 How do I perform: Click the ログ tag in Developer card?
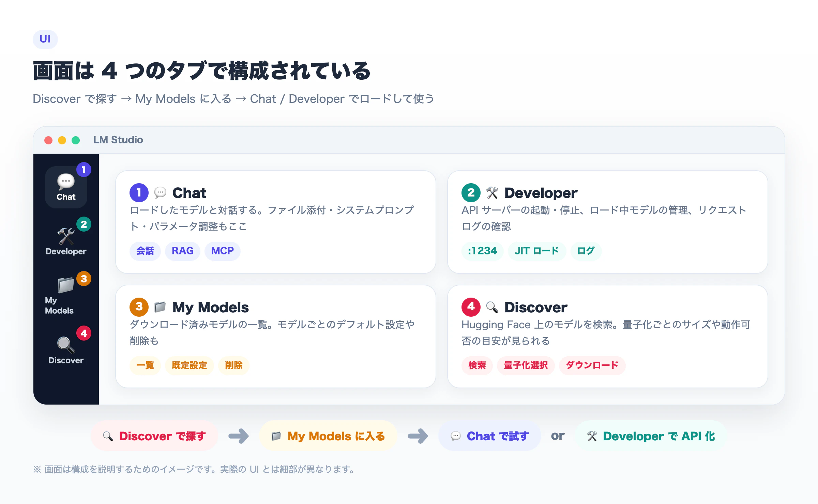point(586,251)
